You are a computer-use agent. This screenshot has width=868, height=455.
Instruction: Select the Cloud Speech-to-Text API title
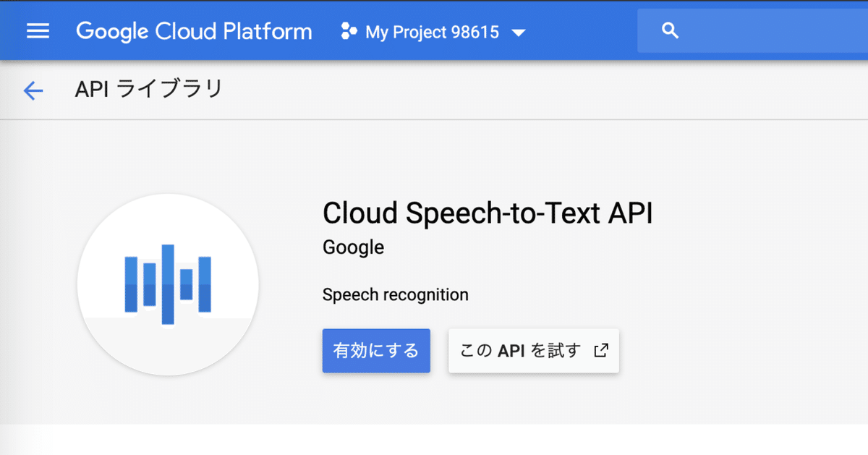click(x=488, y=213)
